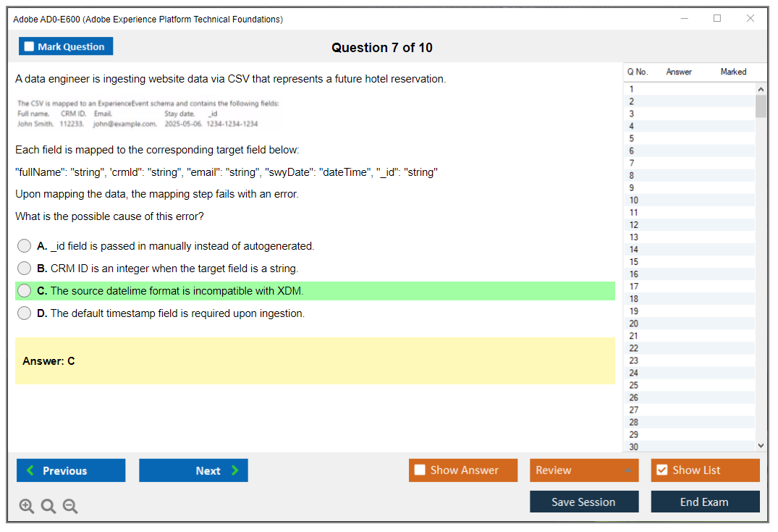Select question 7 in the list
The image size is (778, 532).
coord(632,163)
